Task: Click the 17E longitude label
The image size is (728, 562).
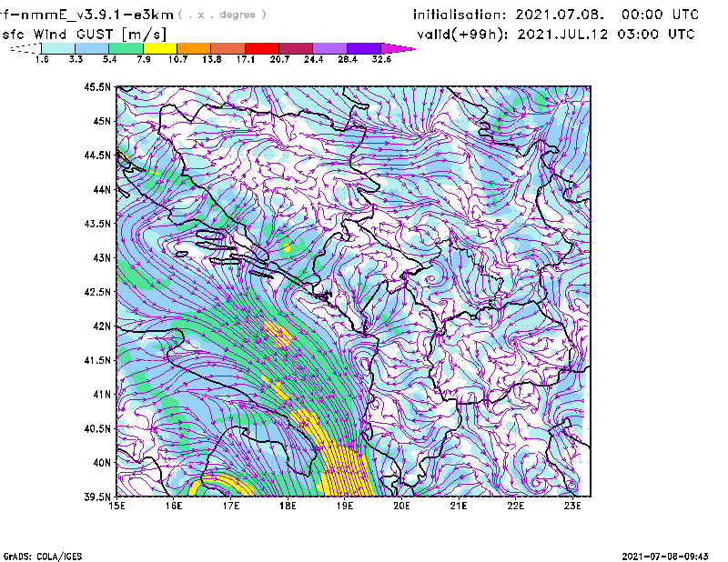Action: point(231,506)
